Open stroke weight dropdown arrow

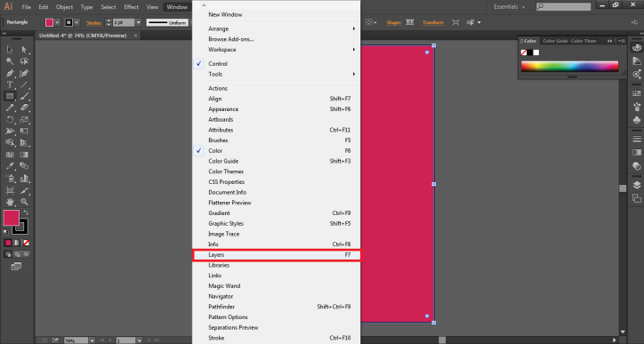(x=139, y=22)
